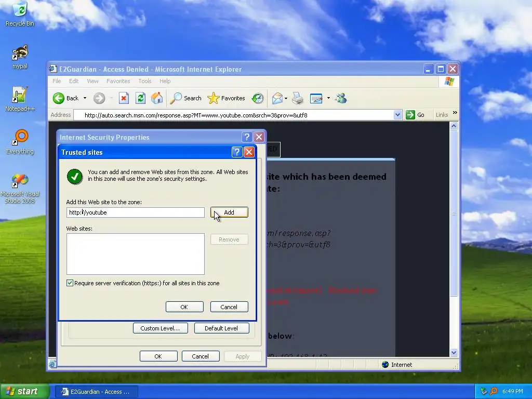
Task: Click the tray network pen icon
Action: pos(484,391)
